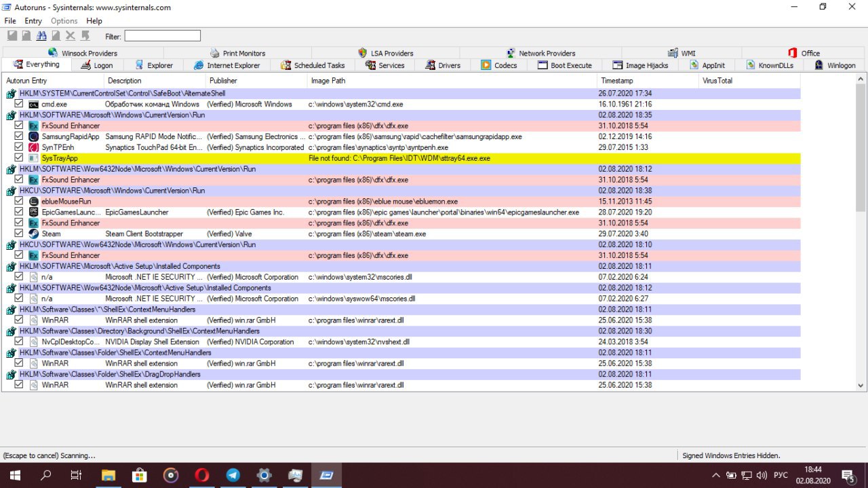Click the volume icon in system tray
868x488 pixels.
(x=762, y=475)
